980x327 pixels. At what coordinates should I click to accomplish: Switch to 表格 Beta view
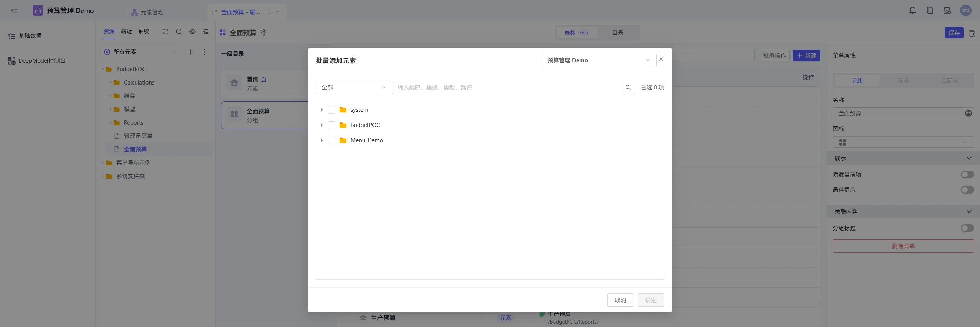pyautogui.click(x=577, y=33)
